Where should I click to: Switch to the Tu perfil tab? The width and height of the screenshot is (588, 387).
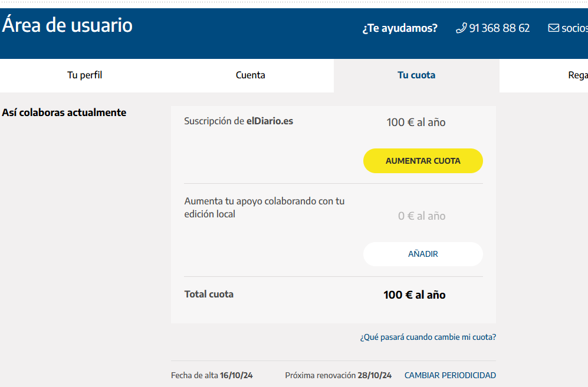click(x=84, y=75)
